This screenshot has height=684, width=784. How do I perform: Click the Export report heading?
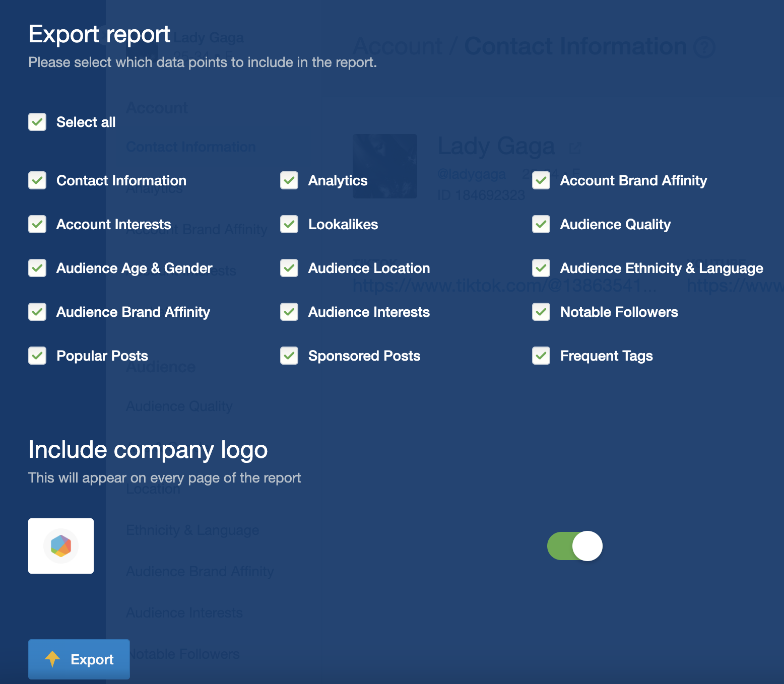tap(99, 35)
